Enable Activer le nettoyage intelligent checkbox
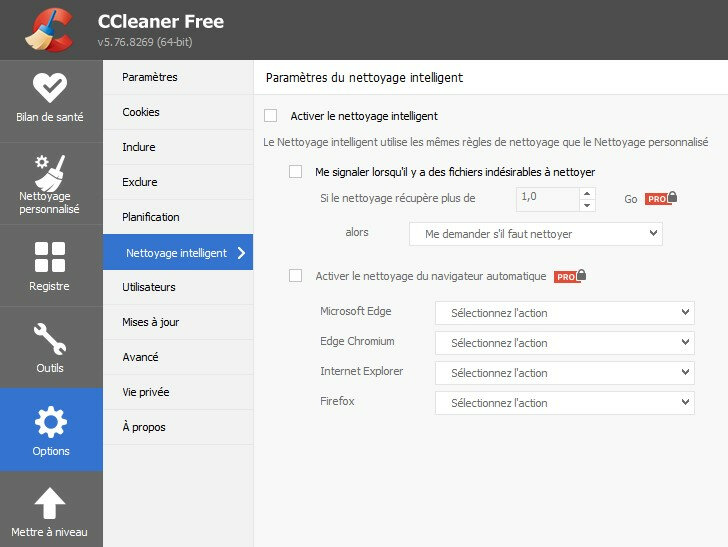728x547 pixels. click(270, 116)
